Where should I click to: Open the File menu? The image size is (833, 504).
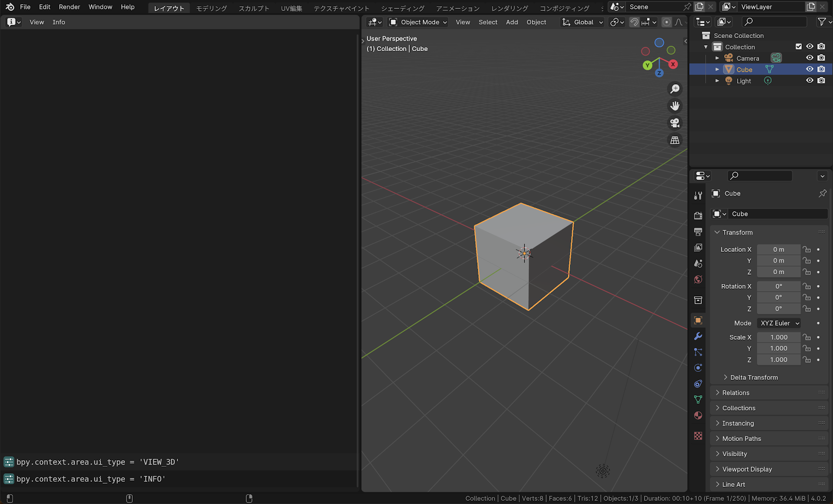tap(25, 7)
